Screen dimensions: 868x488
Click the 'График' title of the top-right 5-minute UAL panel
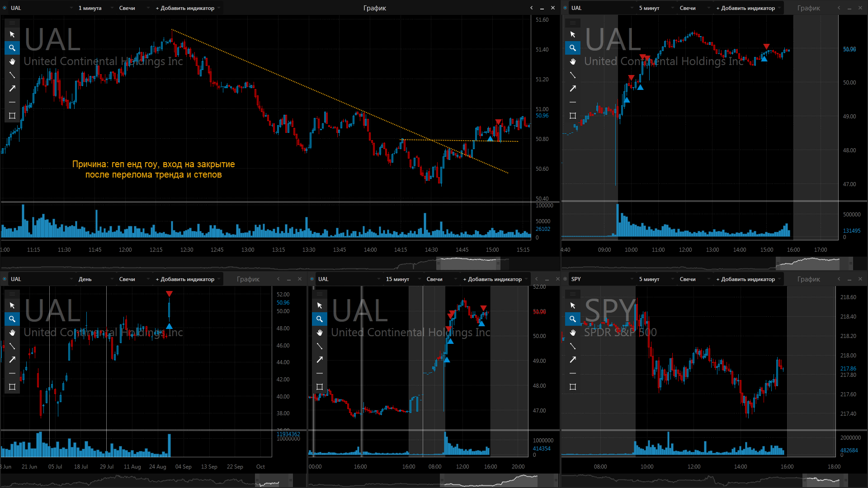(x=808, y=8)
